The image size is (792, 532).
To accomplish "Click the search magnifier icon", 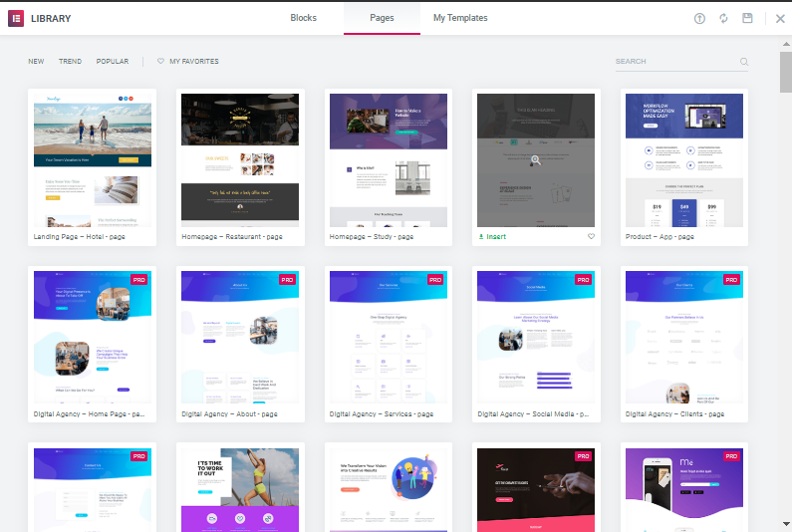I will pyautogui.click(x=744, y=62).
